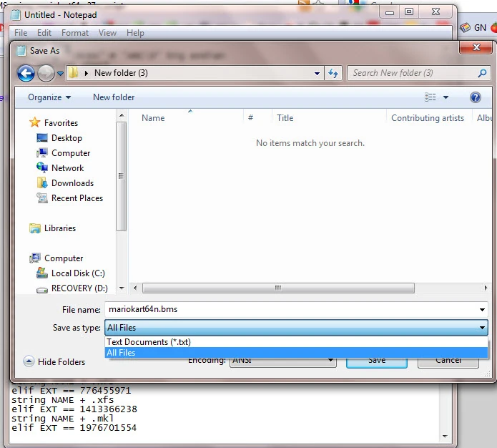497x448 pixels.
Task: Sort by # column header
Action: point(250,118)
